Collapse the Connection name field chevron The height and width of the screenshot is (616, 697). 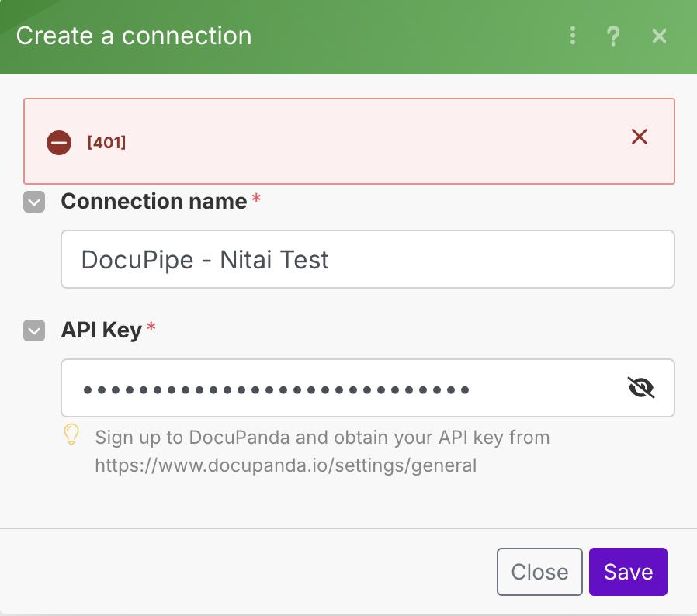click(x=34, y=202)
